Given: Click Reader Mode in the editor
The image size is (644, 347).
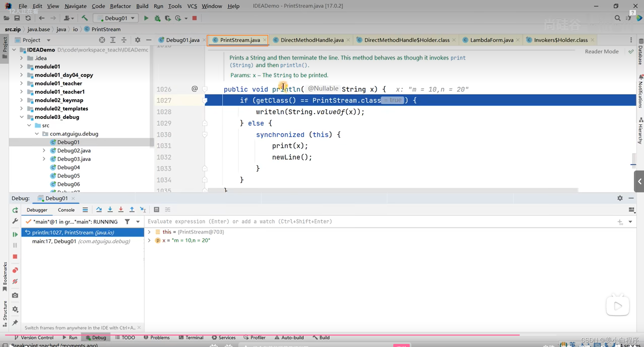Looking at the screenshot, I should coord(602,51).
